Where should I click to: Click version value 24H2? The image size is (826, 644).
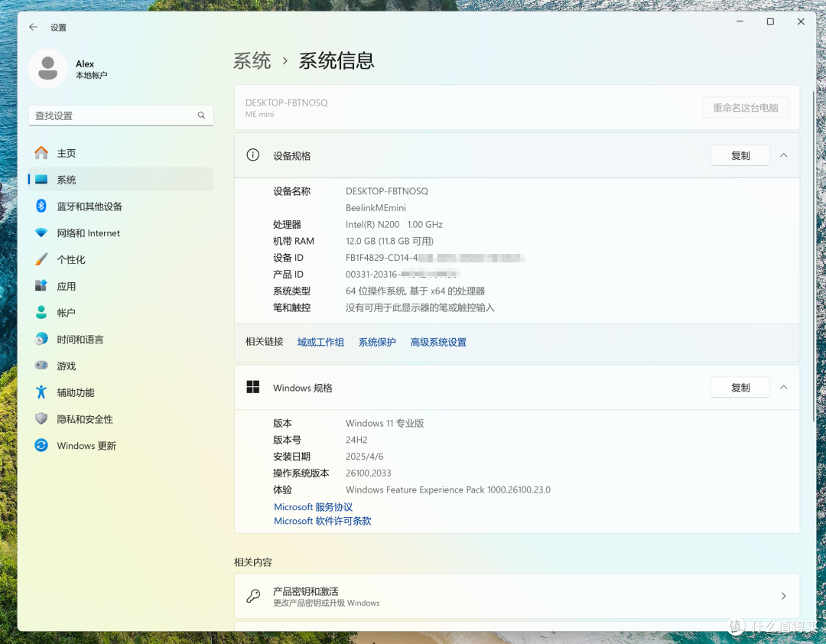(356, 440)
